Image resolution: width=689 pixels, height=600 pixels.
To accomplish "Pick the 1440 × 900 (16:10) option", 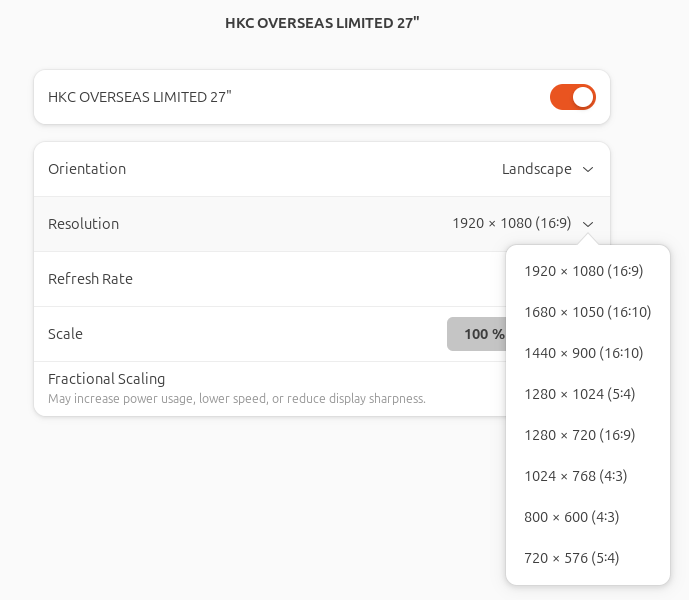I will coord(583,353).
